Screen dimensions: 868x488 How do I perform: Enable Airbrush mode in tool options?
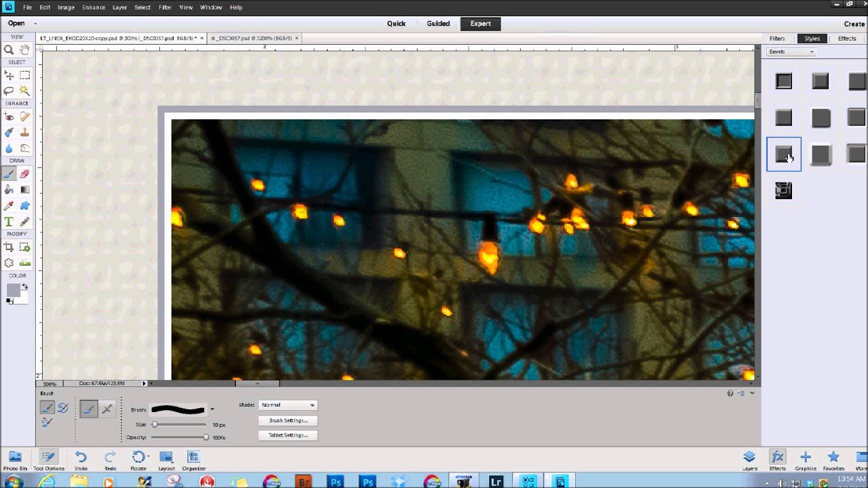pos(107,409)
